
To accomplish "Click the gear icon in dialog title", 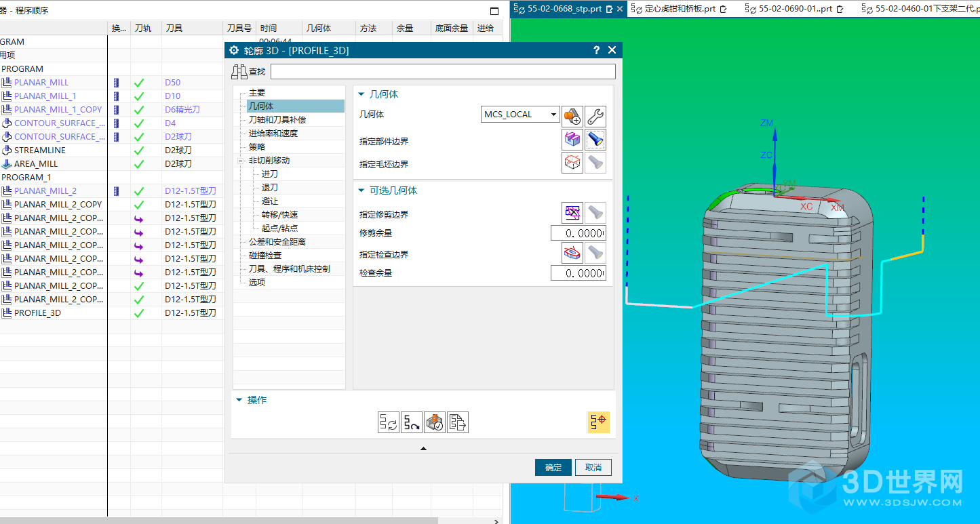I will coord(235,50).
